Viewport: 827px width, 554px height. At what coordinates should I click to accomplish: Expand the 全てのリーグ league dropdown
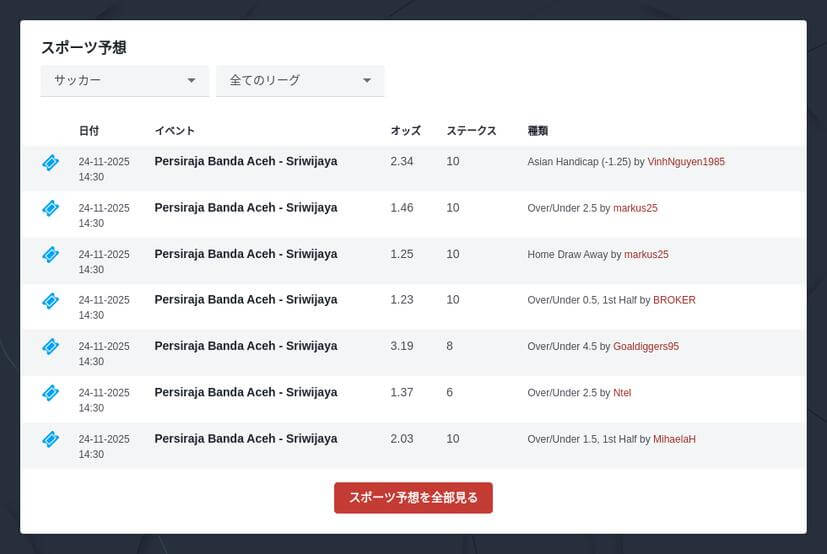299,81
